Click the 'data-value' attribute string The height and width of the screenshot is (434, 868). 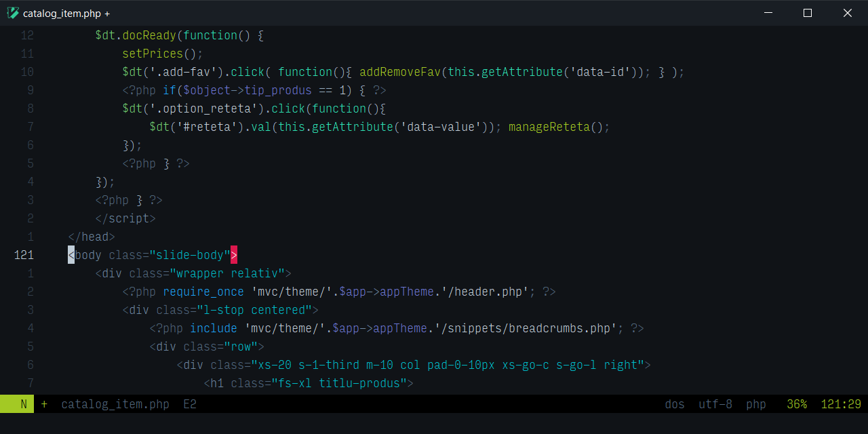point(441,127)
